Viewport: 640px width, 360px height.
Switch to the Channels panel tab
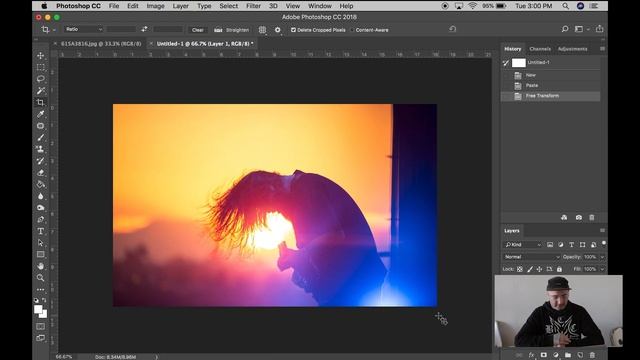[540, 49]
